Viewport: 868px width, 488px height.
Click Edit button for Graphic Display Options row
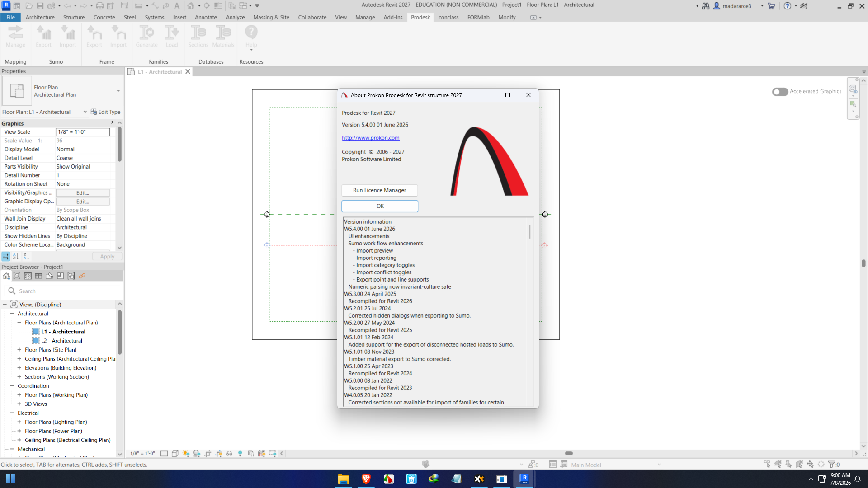(x=83, y=202)
